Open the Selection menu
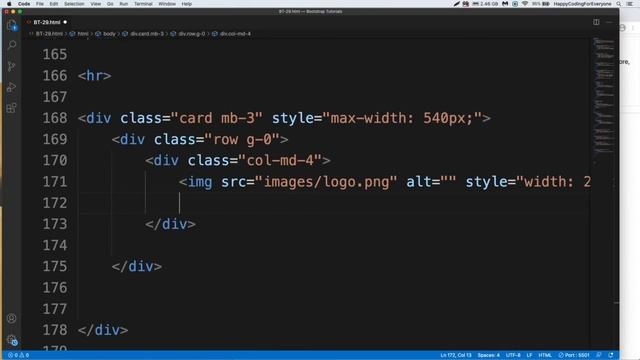This screenshot has width=640, height=360. [74, 4]
